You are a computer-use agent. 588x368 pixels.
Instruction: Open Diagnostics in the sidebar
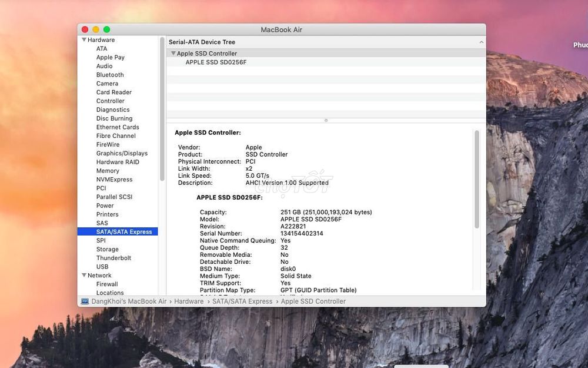tap(113, 110)
